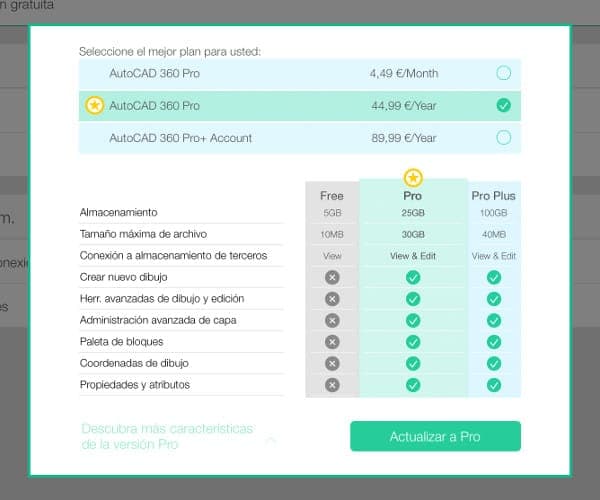Click the Pro Plus checkmark for Paleta de bloques
The width and height of the screenshot is (600, 500).
493,342
